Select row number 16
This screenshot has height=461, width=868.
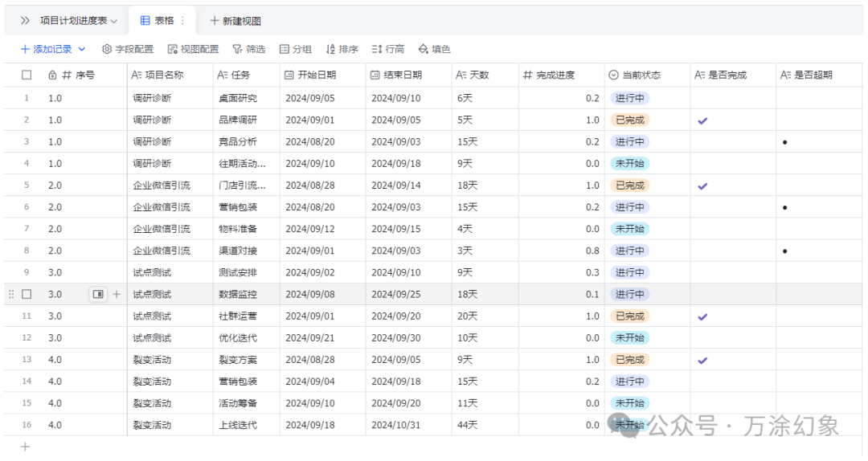pos(27,425)
